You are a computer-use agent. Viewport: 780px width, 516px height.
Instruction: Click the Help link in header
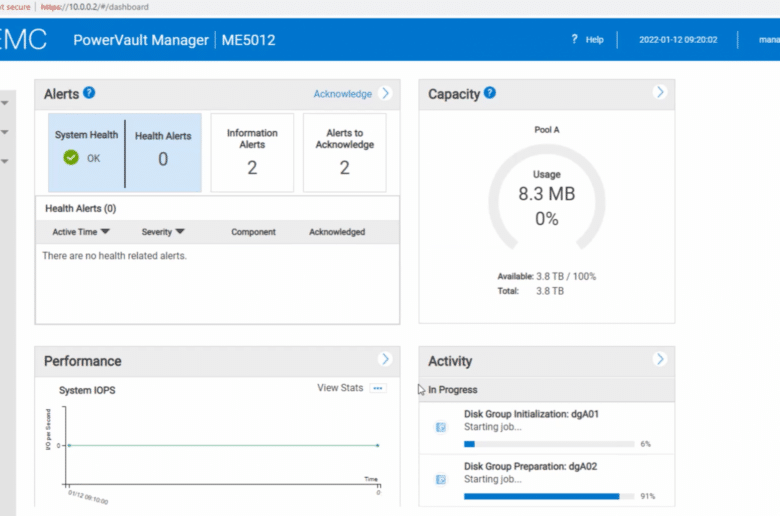(594, 40)
